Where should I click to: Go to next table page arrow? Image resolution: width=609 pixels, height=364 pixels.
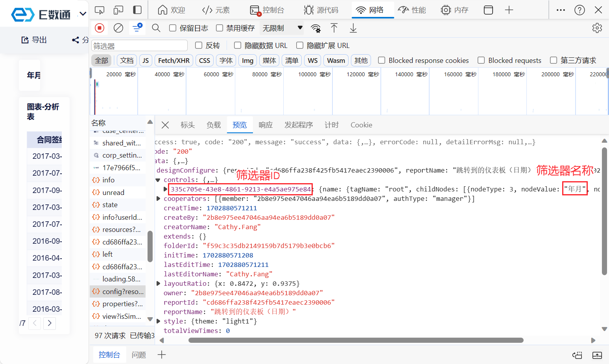click(50, 323)
